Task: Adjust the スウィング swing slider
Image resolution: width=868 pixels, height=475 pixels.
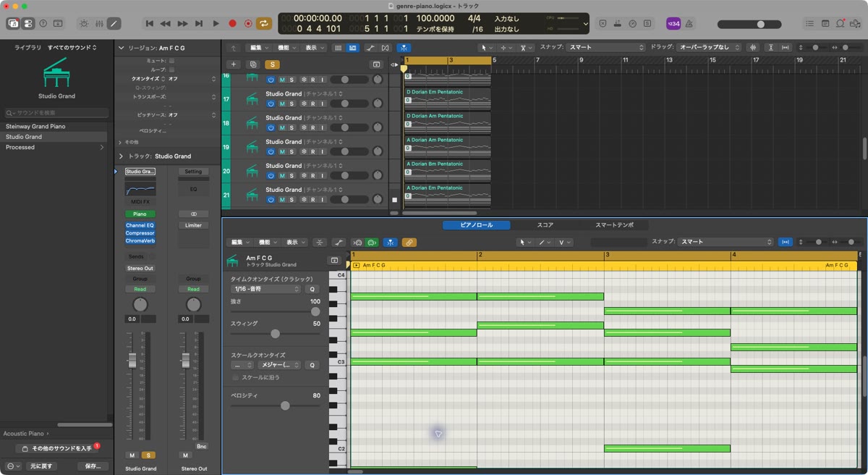Action: tap(275, 334)
